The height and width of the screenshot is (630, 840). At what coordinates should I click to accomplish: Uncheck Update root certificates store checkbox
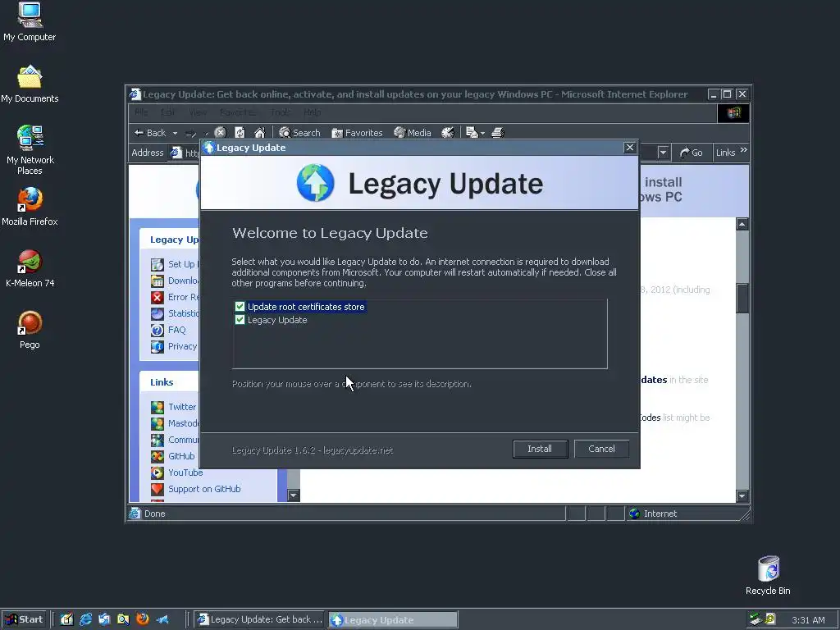pyautogui.click(x=240, y=307)
